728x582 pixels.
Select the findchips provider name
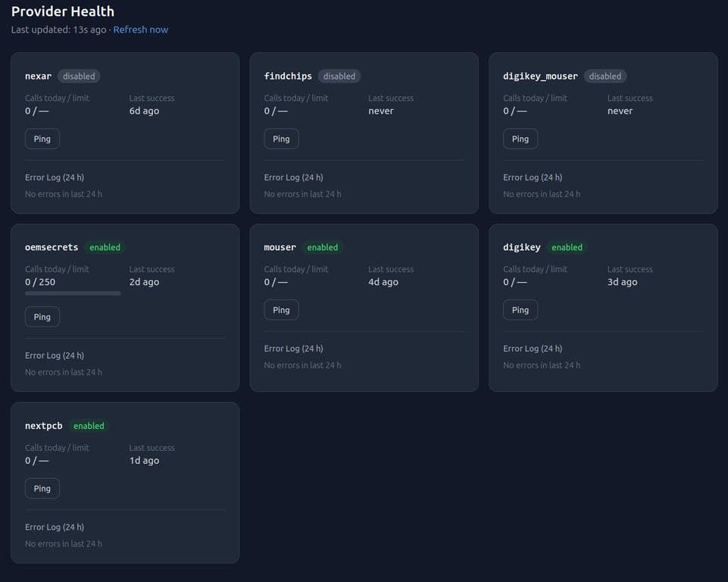[288, 77]
